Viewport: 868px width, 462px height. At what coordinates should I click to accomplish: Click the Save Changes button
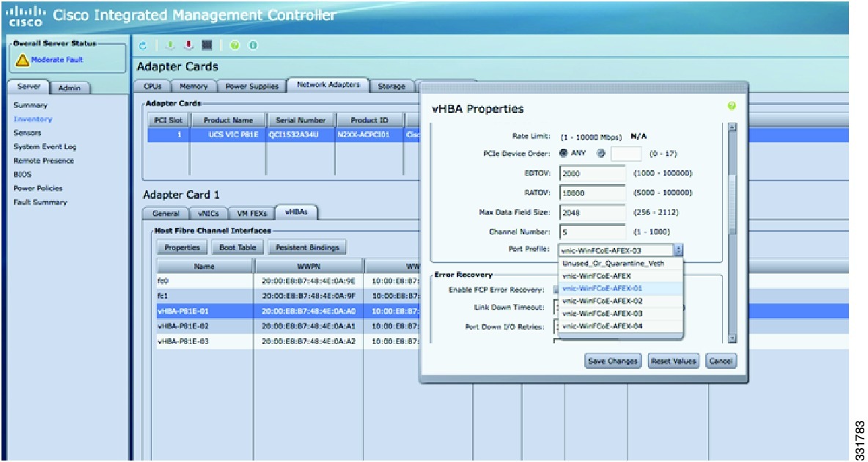(613, 362)
